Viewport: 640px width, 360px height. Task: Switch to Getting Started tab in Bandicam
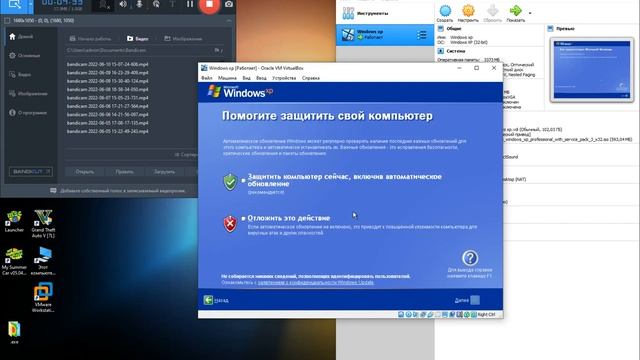pos(90,39)
